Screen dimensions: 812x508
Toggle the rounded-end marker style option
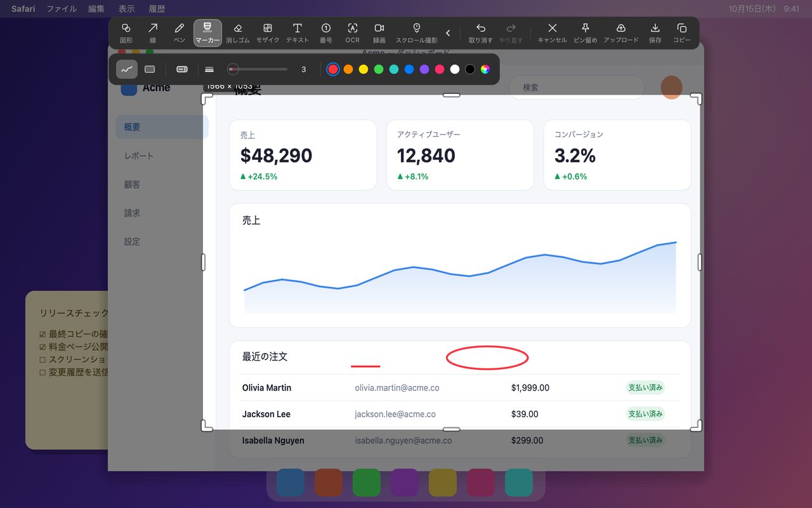[182, 69]
